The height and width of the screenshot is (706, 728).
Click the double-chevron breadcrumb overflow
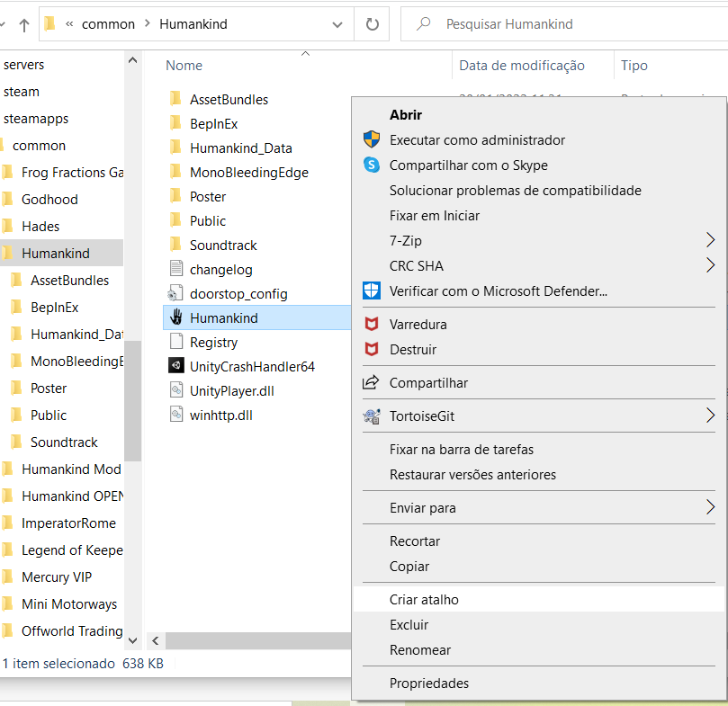(69, 23)
